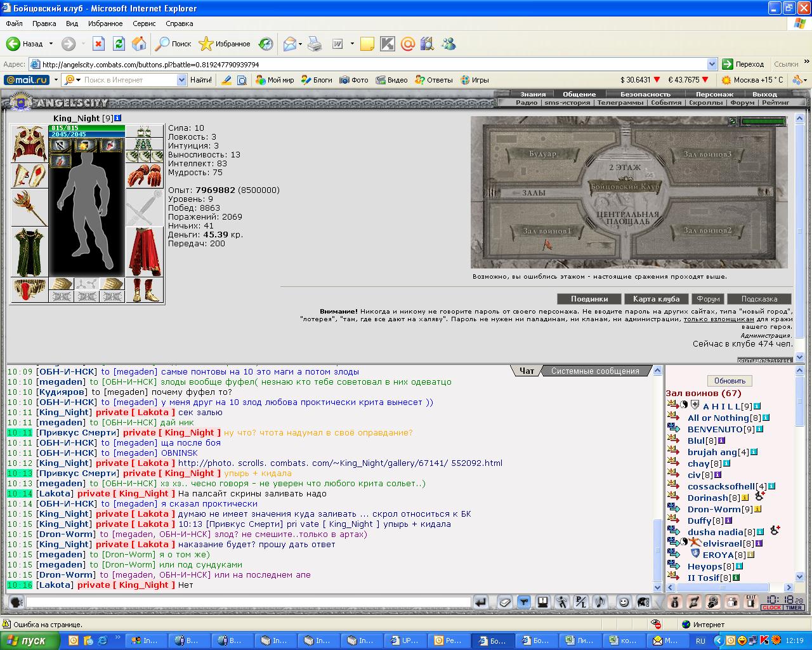Click the save chat floppy disk icon
Screen dimensions: 812x650
[543, 602]
